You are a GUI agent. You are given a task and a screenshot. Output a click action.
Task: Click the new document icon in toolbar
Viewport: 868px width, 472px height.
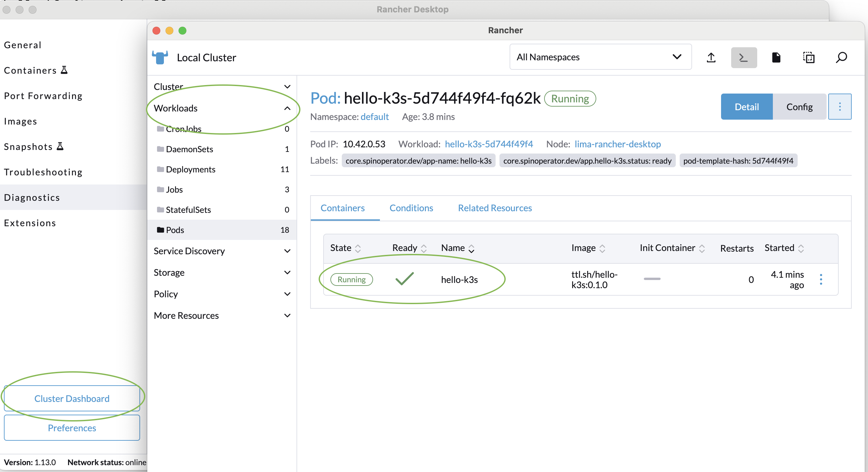tap(775, 57)
